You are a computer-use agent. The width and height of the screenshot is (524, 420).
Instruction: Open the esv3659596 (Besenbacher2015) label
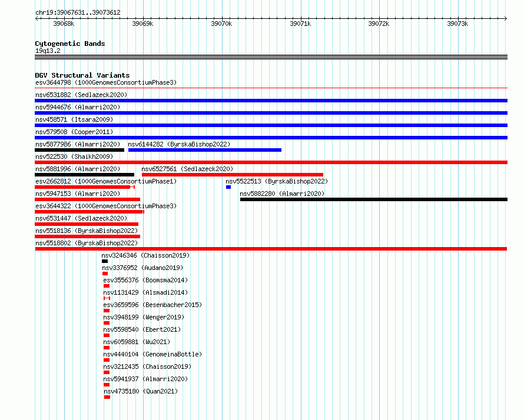pyautogui.click(x=152, y=305)
